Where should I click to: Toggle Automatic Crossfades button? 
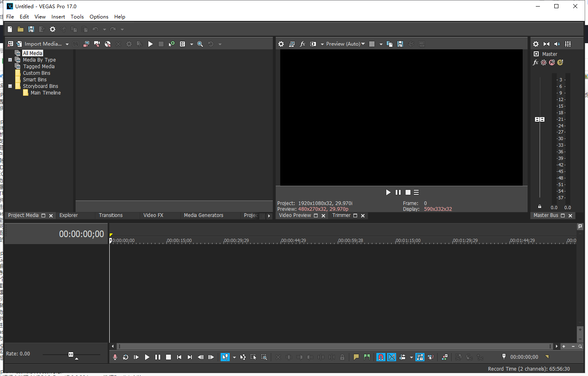pyautogui.click(x=392, y=357)
